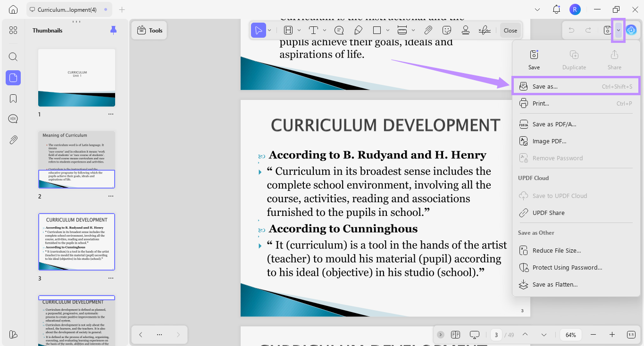The width and height of the screenshot is (644, 346).
Task: Expand the Shape tool options arrow
Action: (388, 30)
